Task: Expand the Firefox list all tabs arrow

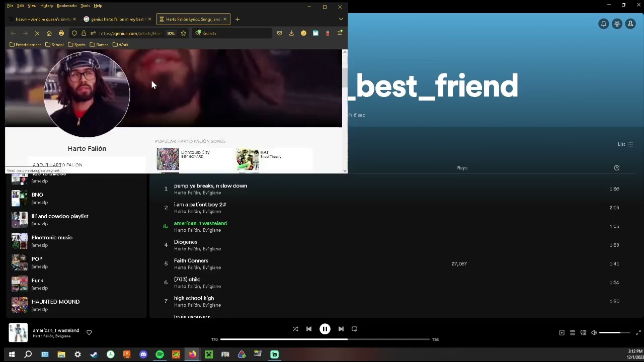Action: click(341, 19)
